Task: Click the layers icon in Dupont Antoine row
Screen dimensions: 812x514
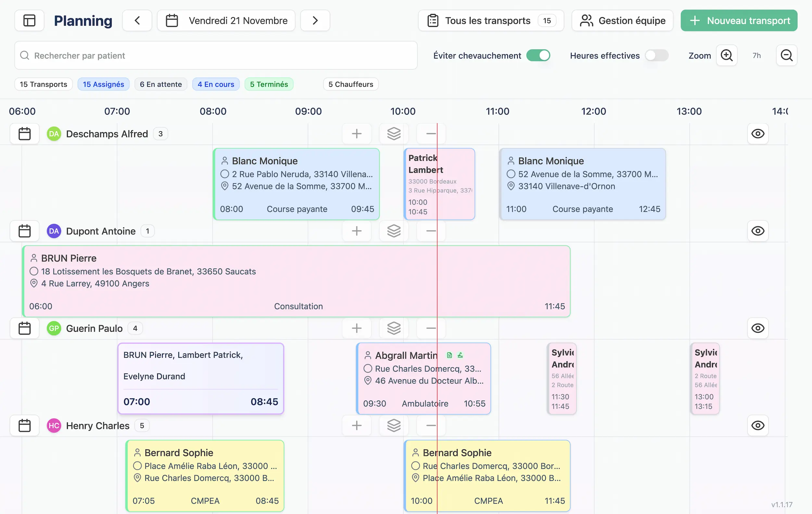Action: (x=394, y=231)
